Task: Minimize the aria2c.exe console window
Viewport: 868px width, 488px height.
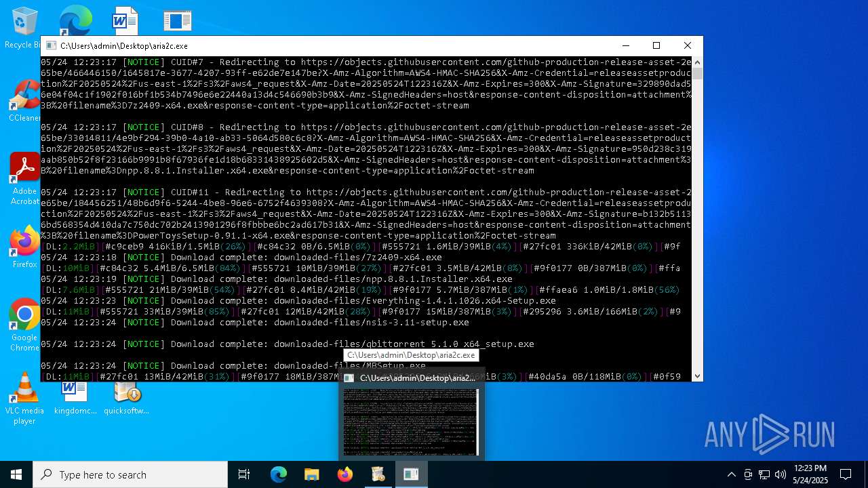Action: [x=625, y=45]
